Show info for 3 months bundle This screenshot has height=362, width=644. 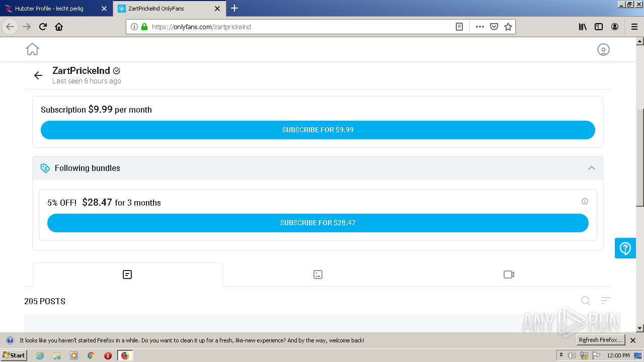[x=585, y=201]
